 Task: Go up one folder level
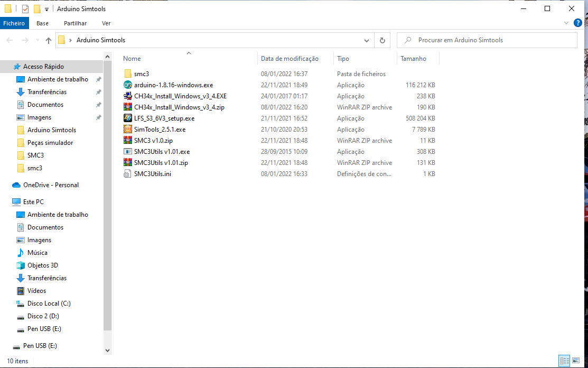coord(49,40)
